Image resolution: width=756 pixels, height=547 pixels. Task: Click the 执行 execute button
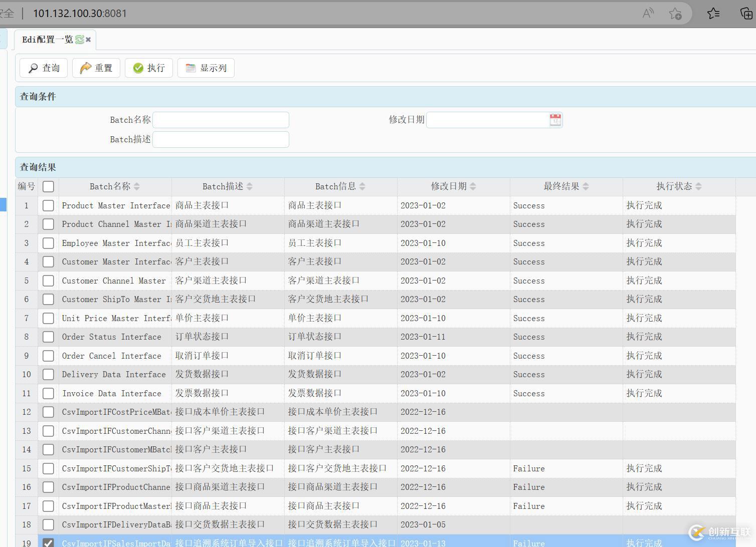click(149, 68)
